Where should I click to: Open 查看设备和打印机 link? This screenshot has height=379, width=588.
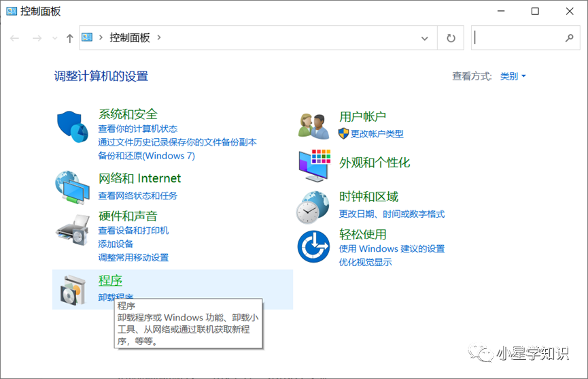pos(133,231)
